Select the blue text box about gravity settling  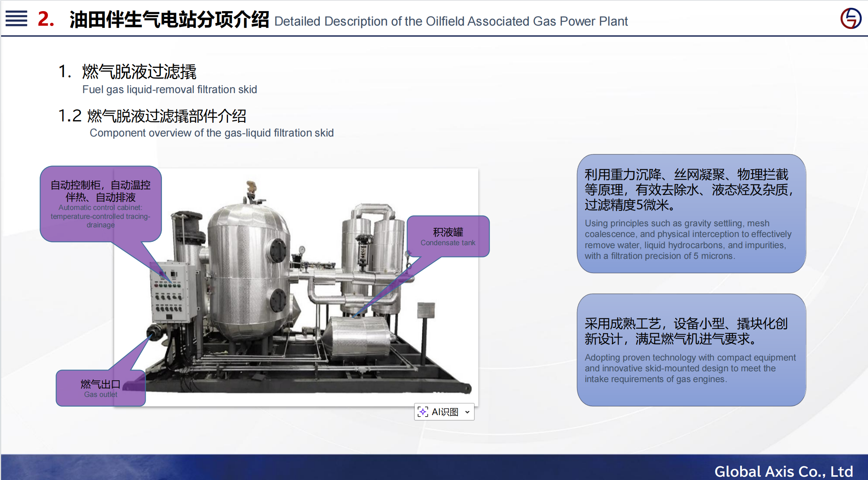click(x=691, y=214)
